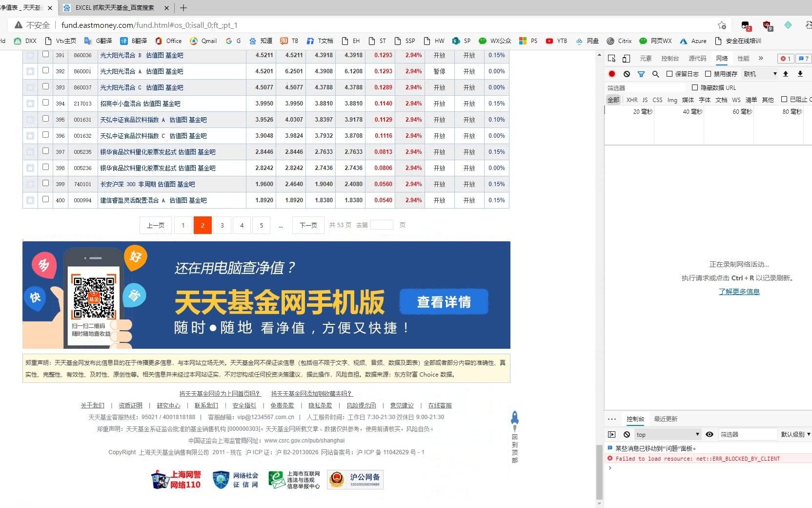Screen dimensions: 812x508
Task: Click the teal diamond extension icon
Action: [788, 25]
